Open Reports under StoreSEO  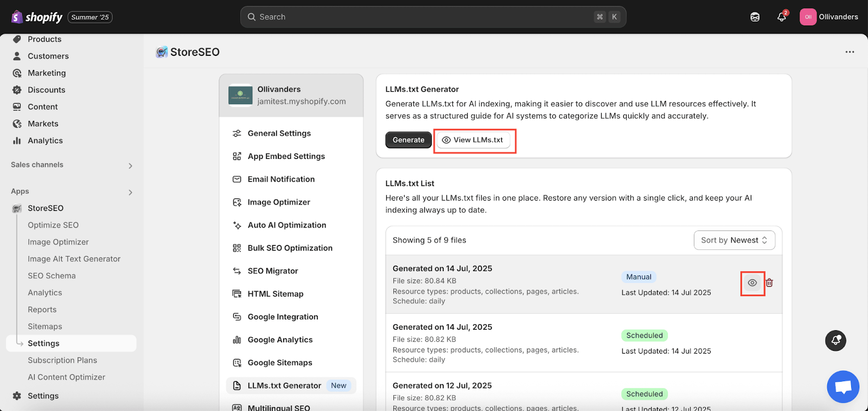(42, 310)
